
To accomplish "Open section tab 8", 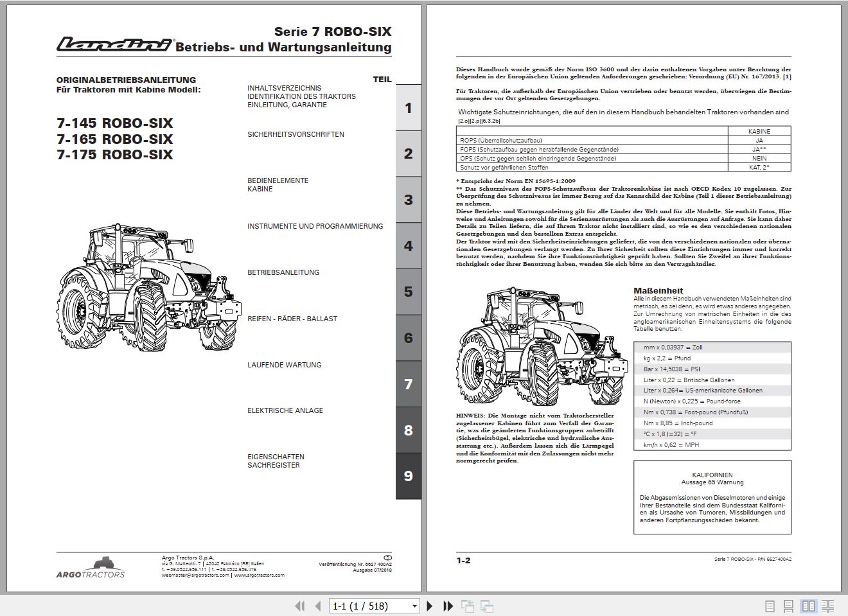I will (408, 430).
